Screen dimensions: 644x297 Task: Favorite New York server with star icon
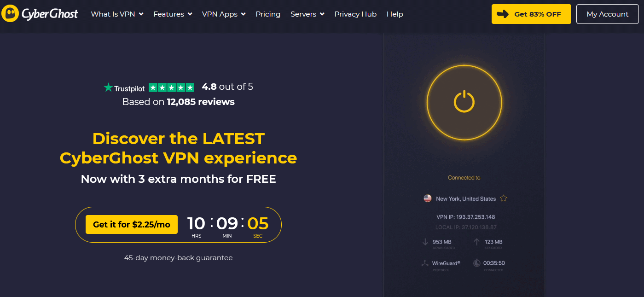[504, 198]
